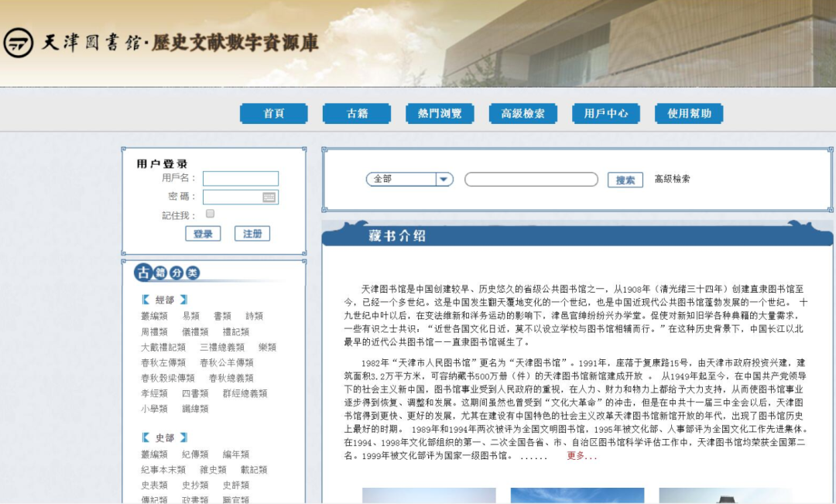Click the left bracket icon beside 經部
The width and height of the screenshot is (836, 504).
pos(146,300)
